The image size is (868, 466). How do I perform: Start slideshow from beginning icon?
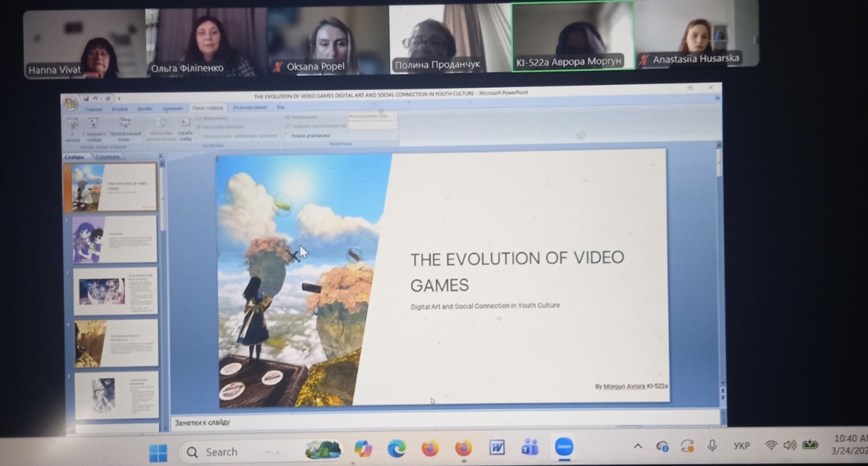coord(73,123)
